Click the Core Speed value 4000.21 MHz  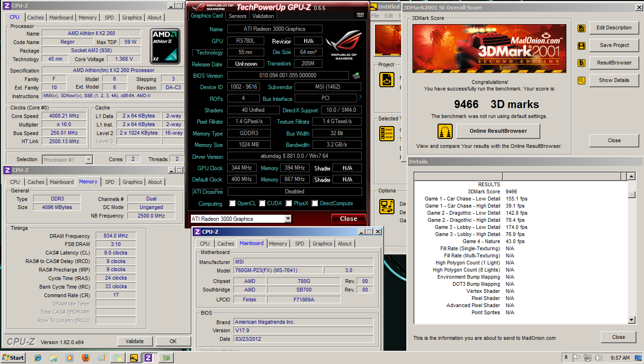click(x=65, y=116)
